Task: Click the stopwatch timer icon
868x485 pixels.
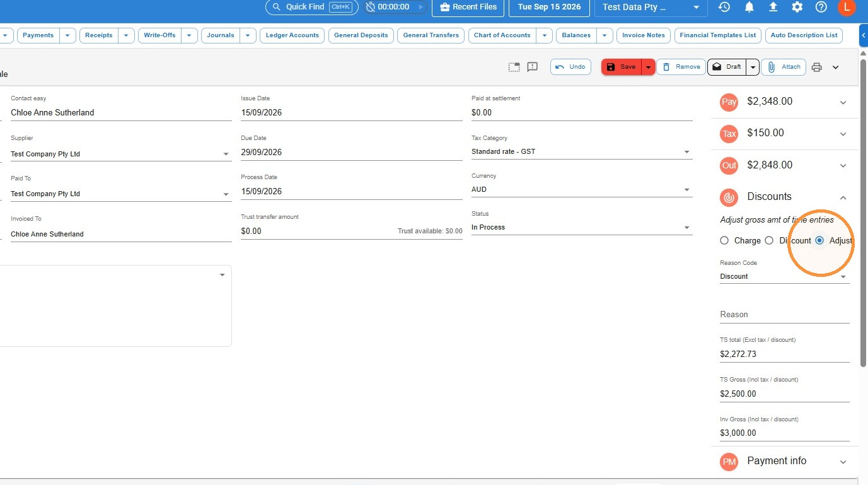Action: pyautogui.click(x=371, y=7)
